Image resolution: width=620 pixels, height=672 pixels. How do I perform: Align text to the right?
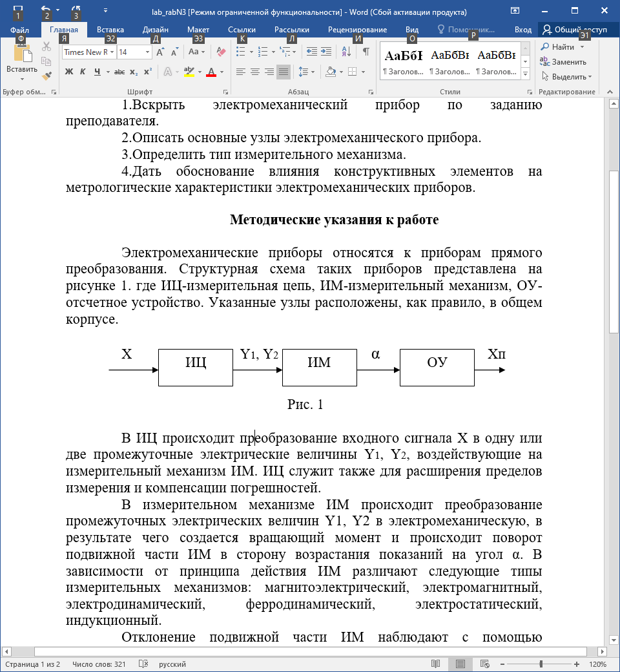269,72
